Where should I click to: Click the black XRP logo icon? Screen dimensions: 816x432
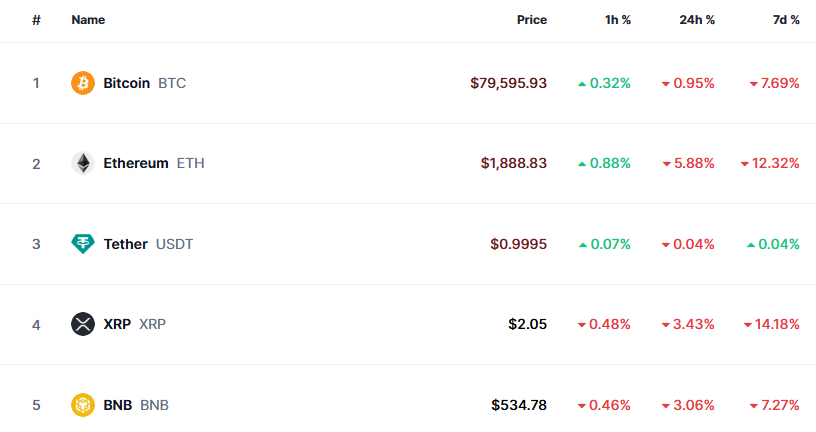[x=83, y=324]
